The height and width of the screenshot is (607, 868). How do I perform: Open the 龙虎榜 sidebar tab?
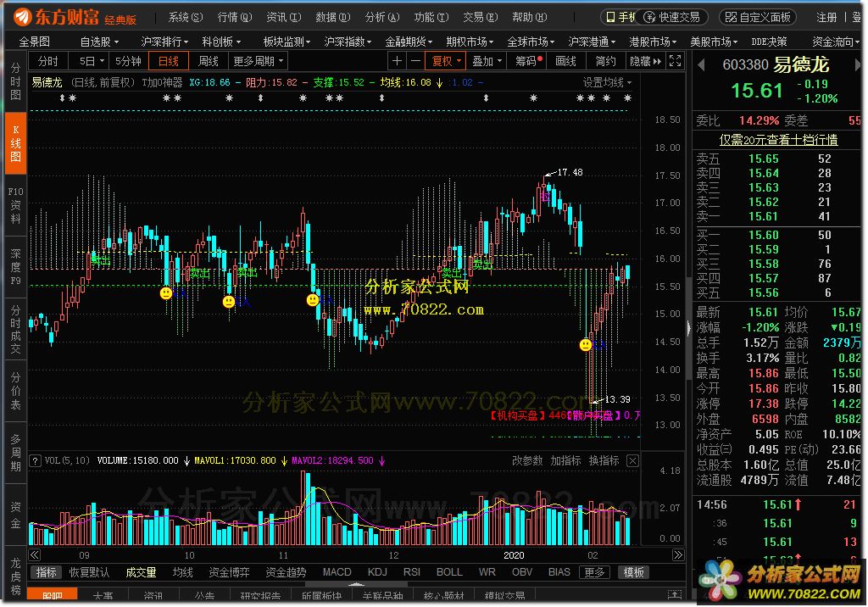click(x=15, y=576)
